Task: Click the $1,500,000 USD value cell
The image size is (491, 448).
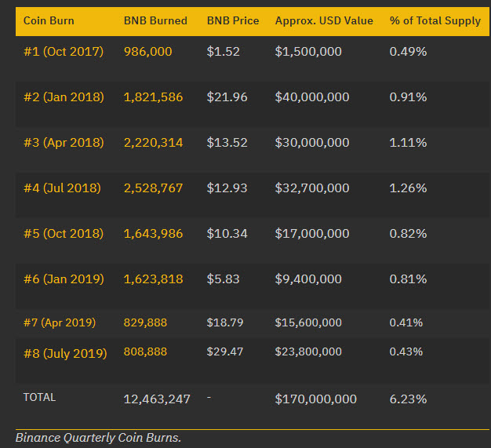Action: point(308,52)
